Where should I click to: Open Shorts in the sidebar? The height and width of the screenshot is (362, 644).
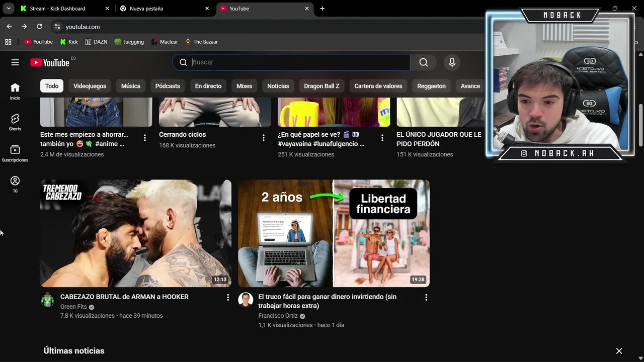[x=15, y=122]
